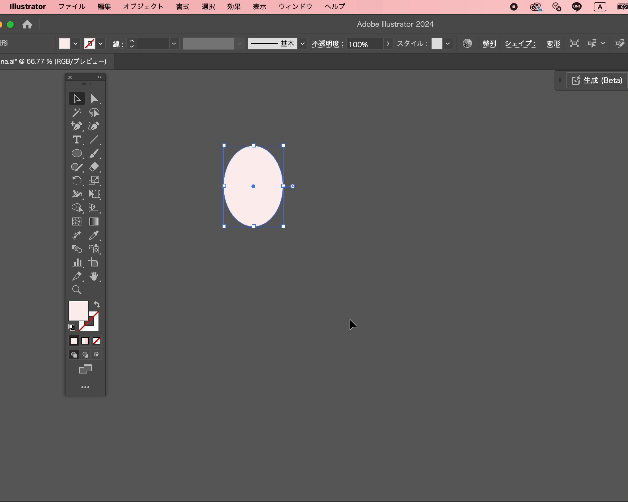Open the stroke color dropdown in control bar
Viewport: 628px width, 502px height.
tap(102, 44)
